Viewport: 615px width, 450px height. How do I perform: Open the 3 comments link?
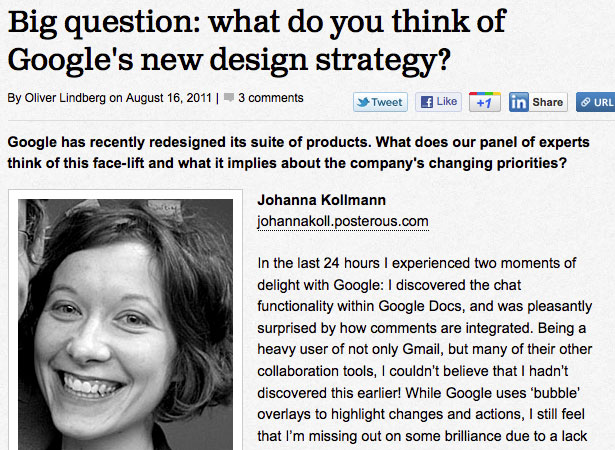(271, 98)
